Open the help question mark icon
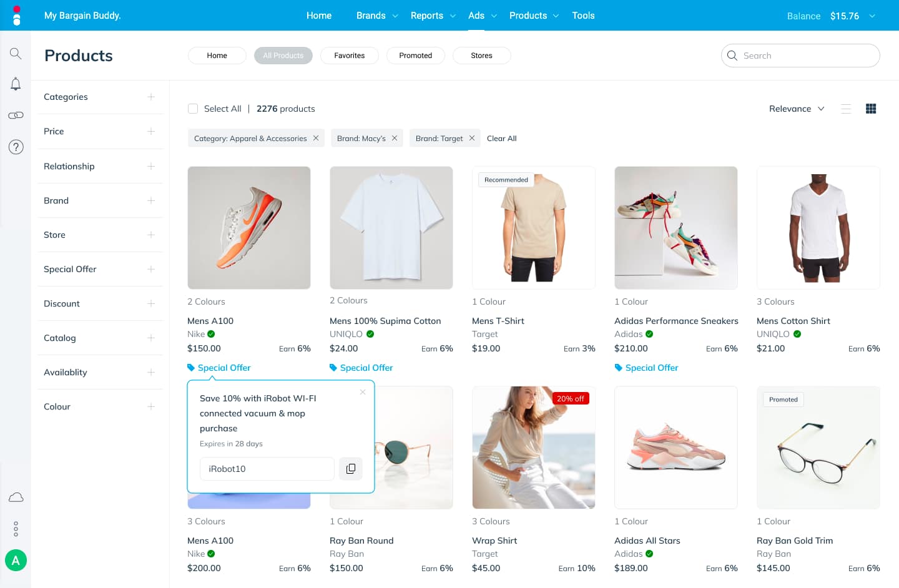The image size is (899, 588). pos(16,147)
